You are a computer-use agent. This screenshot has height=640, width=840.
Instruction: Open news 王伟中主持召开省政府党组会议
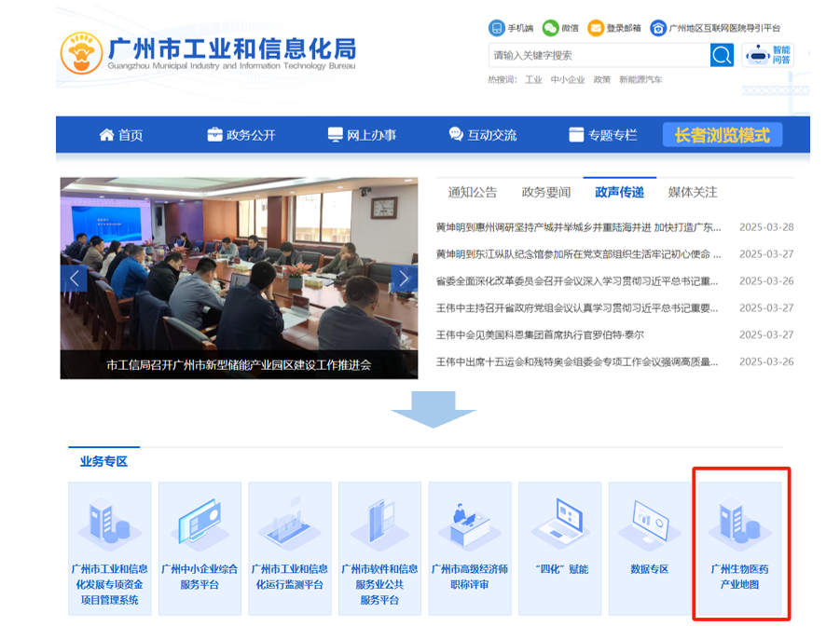tap(577, 308)
